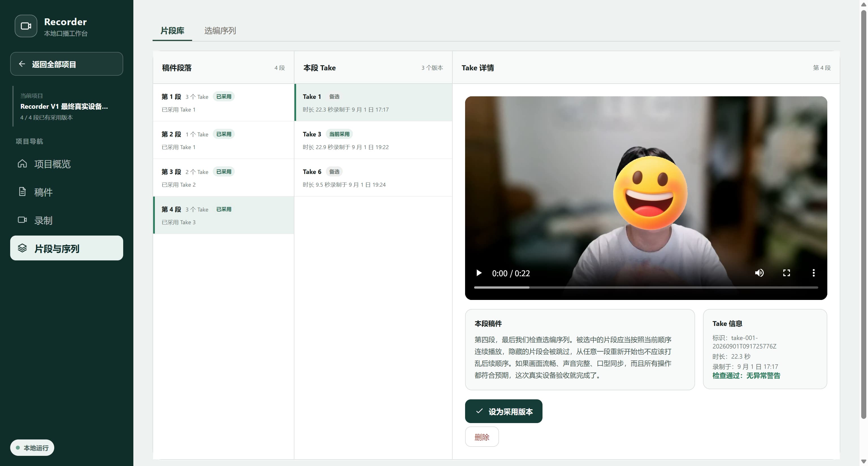This screenshot has width=868, height=466.
Task: Mute the video with the speaker icon
Action: click(759, 273)
